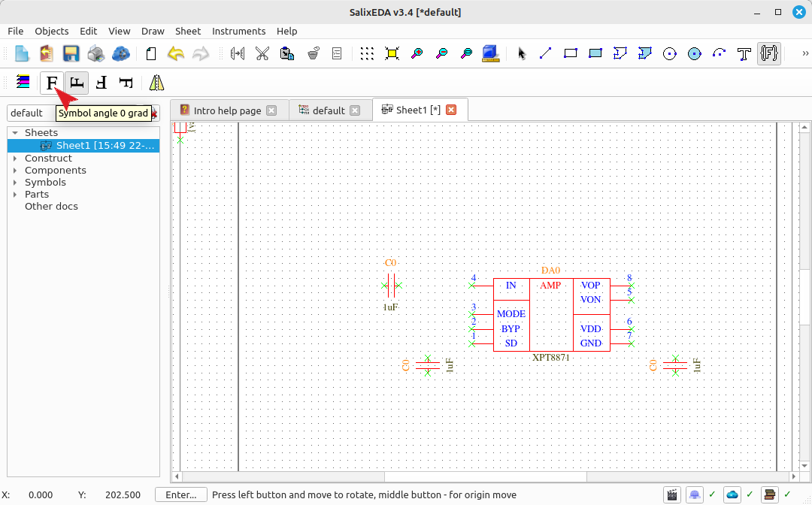Open project using the folder icon
Screen dimensions: 812x505
pos(47,53)
